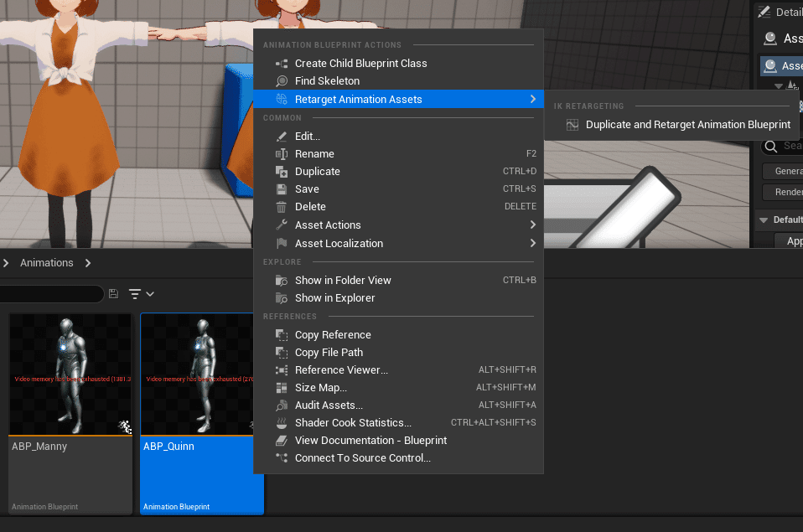Select the ABP_Manny thumbnail
The image size is (803, 532).
70,373
